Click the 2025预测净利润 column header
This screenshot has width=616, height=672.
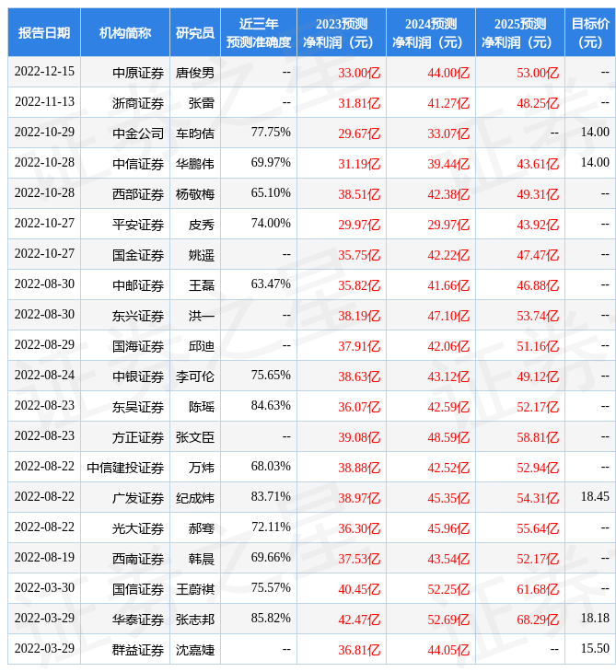[x=520, y=32]
